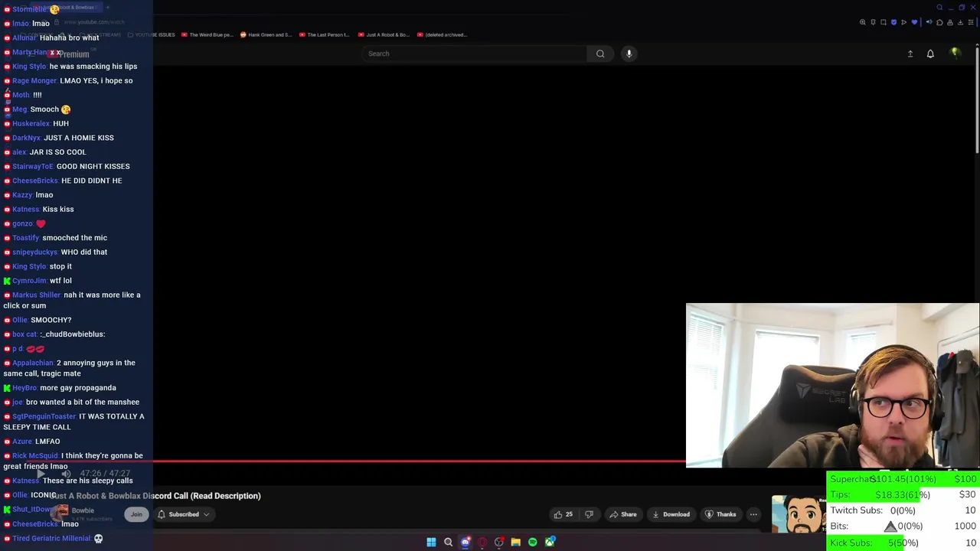
Task: Click the YouTube search magnifier button
Action: point(600,54)
